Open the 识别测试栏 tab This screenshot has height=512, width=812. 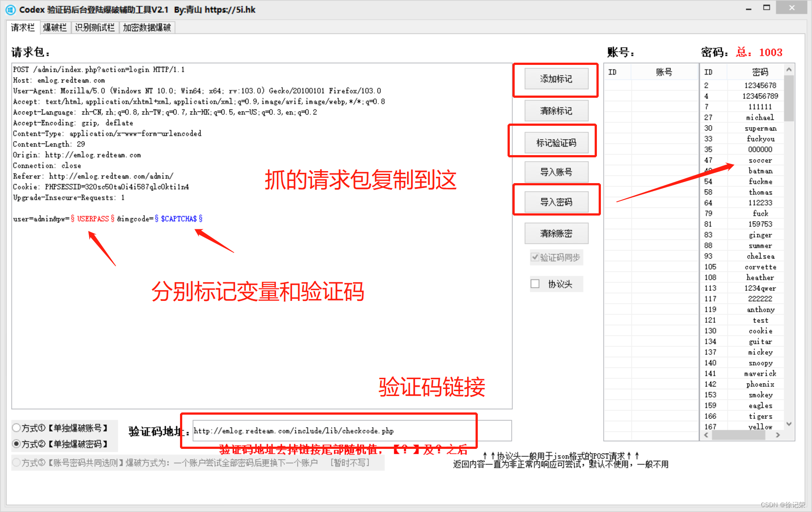95,28
